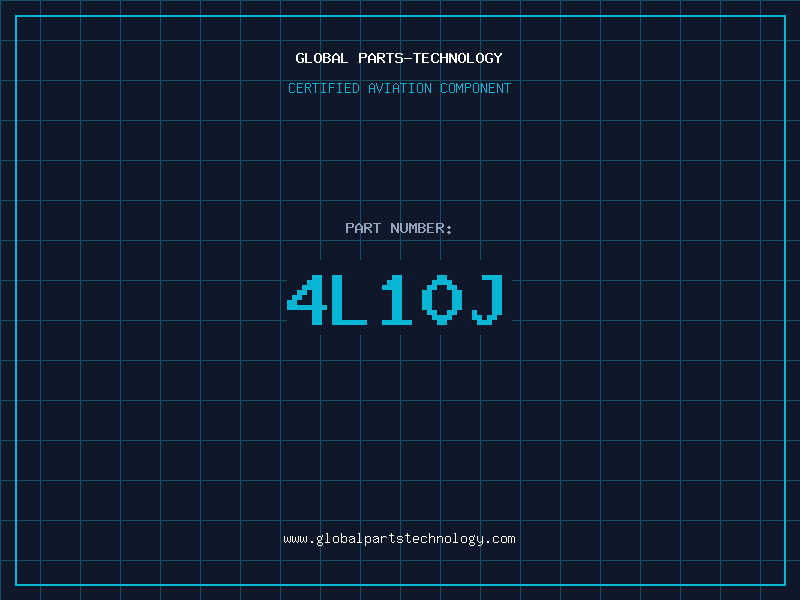Select the word COMPONENT
Screen dimensions: 800x600
coord(476,88)
